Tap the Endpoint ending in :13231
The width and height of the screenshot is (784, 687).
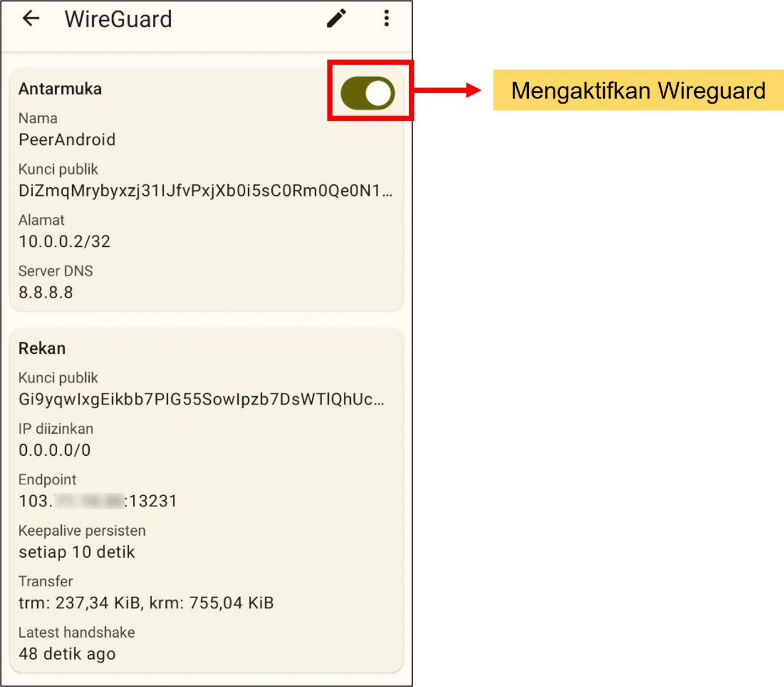pos(97,500)
